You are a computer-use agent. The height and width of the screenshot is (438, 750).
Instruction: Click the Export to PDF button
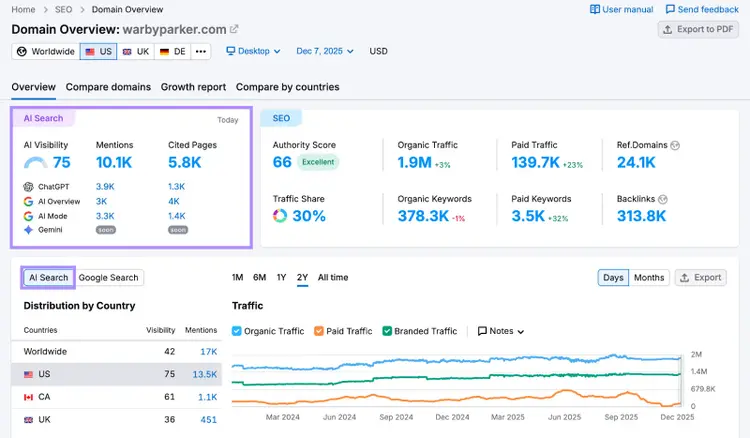[698, 30]
